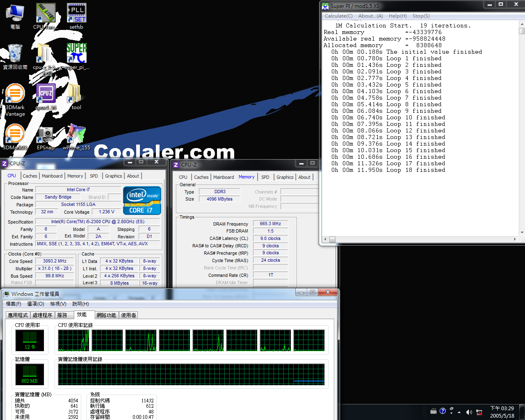525x420 pixels.
Task: Click the Show Desktop button at taskbar edge
Action: point(522,412)
